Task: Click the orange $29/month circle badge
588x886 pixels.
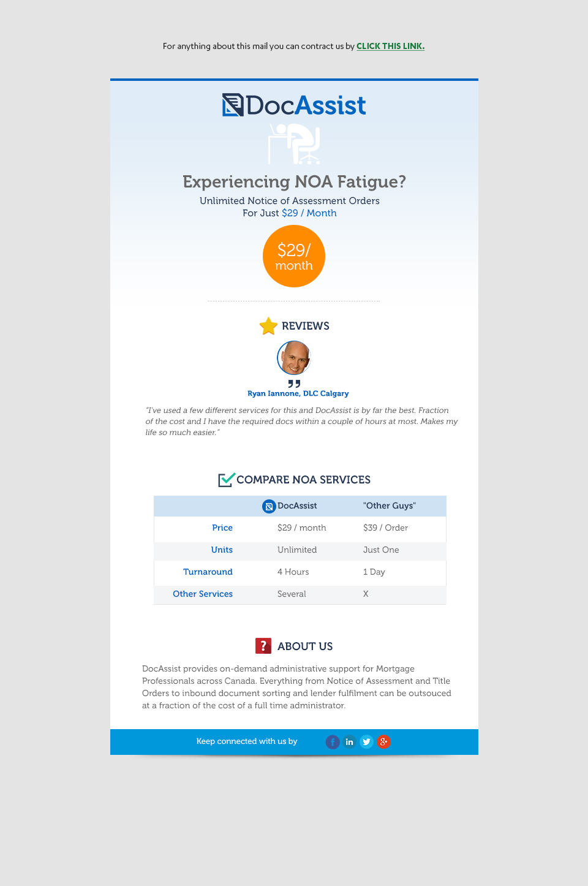Action: pyautogui.click(x=294, y=256)
